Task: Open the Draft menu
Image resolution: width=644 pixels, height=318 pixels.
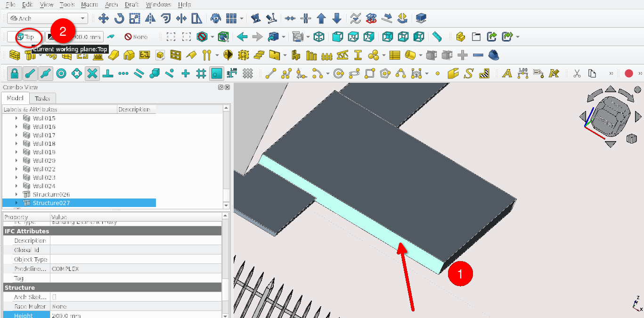Action: pyautogui.click(x=131, y=4)
